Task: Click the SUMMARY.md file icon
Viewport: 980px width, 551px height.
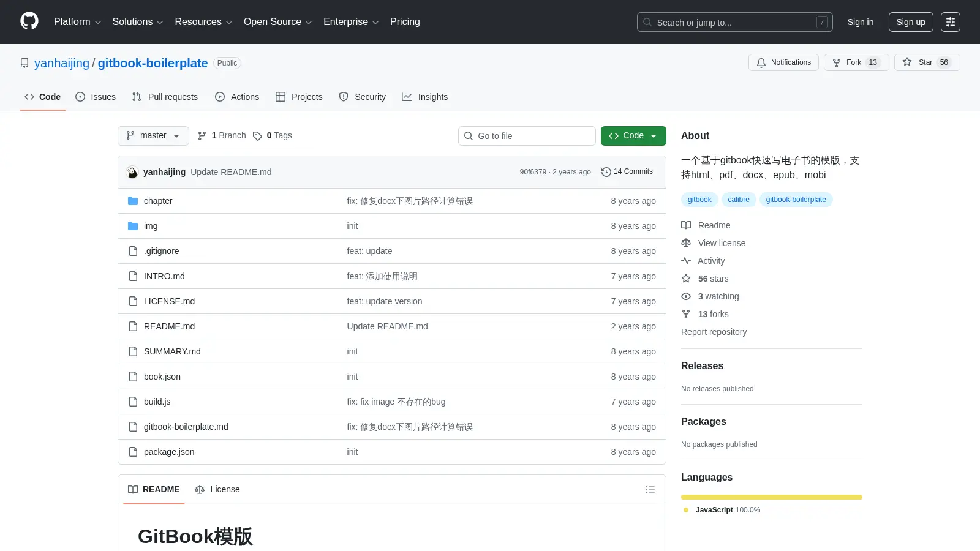Action: point(133,351)
